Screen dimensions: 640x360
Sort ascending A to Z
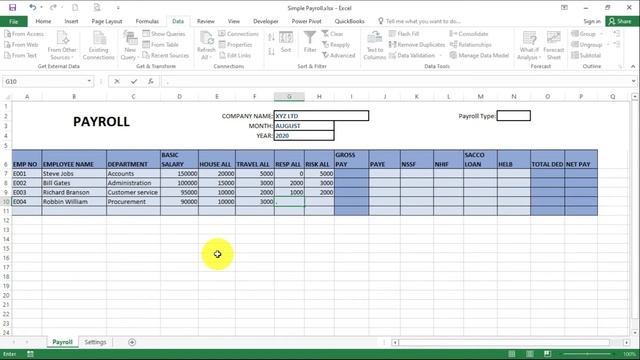(x=271, y=38)
